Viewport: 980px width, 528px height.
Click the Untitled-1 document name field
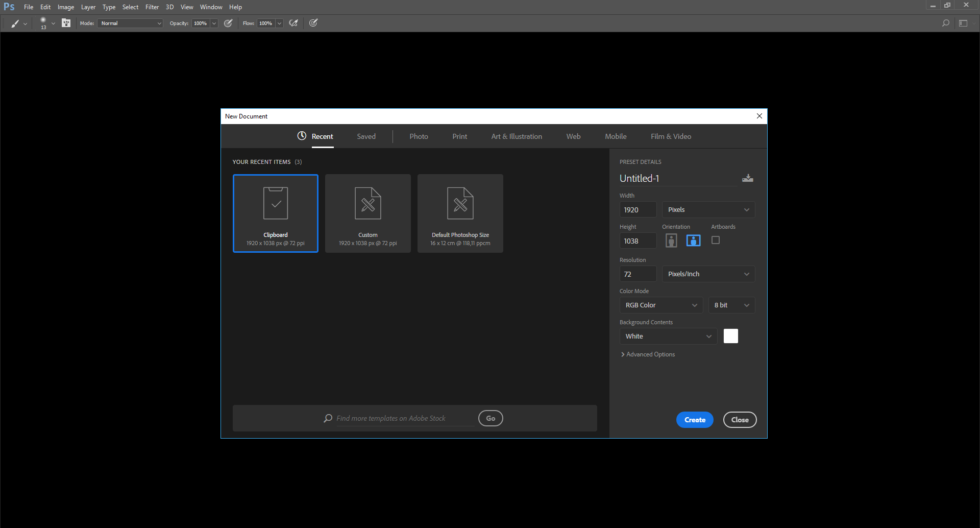(x=678, y=178)
